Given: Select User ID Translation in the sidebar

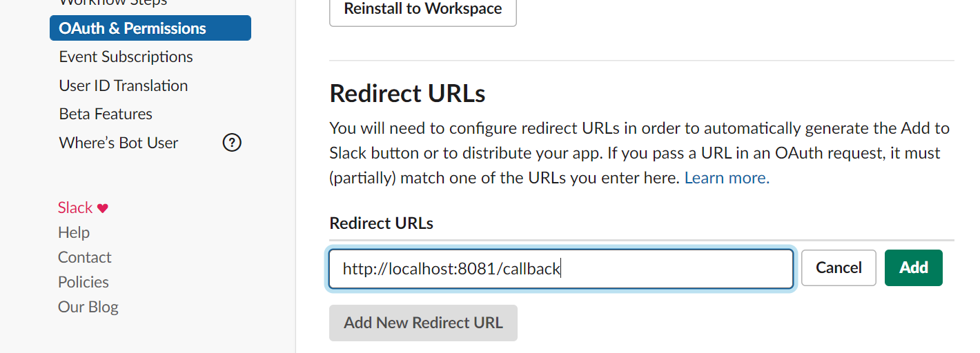Looking at the screenshot, I should point(124,85).
